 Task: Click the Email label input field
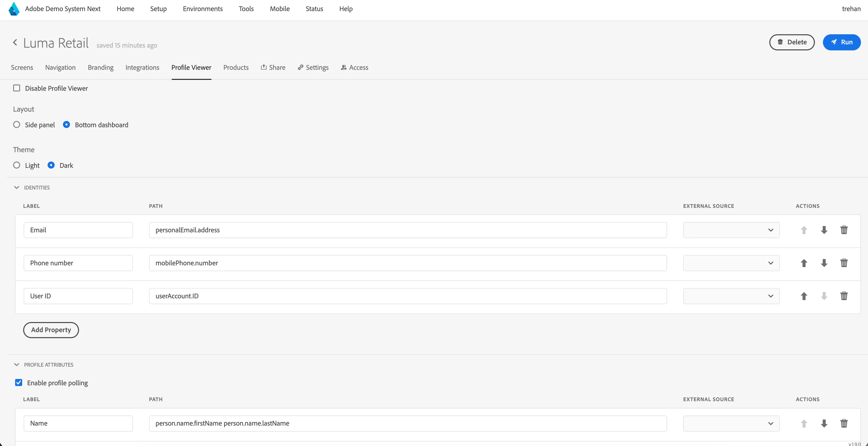coord(78,230)
